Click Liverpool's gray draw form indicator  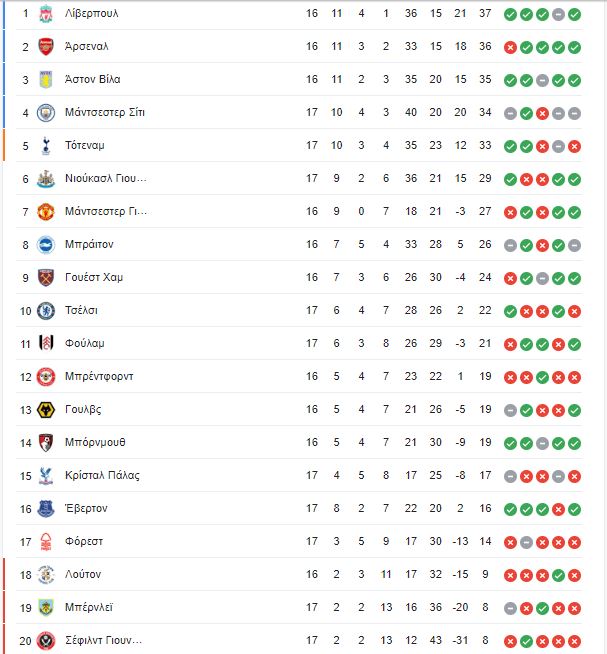(x=558, y=15)
